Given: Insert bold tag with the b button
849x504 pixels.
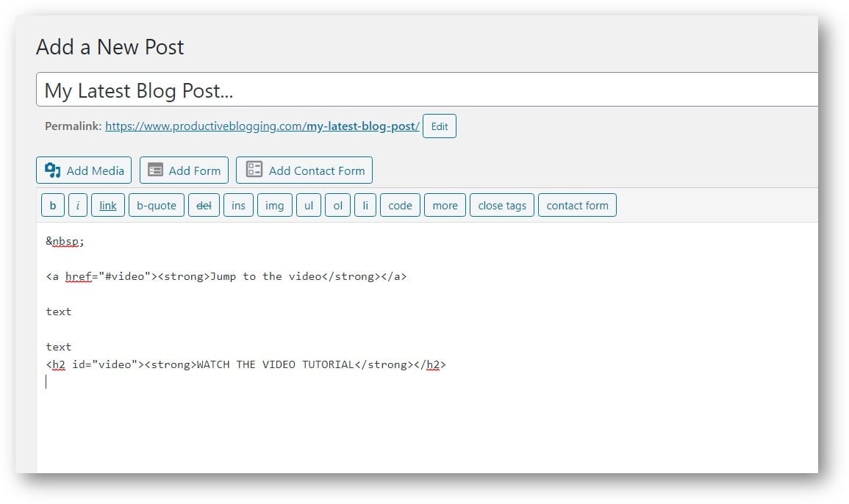Looking at the screenshot, I should (x=53, y=205).
